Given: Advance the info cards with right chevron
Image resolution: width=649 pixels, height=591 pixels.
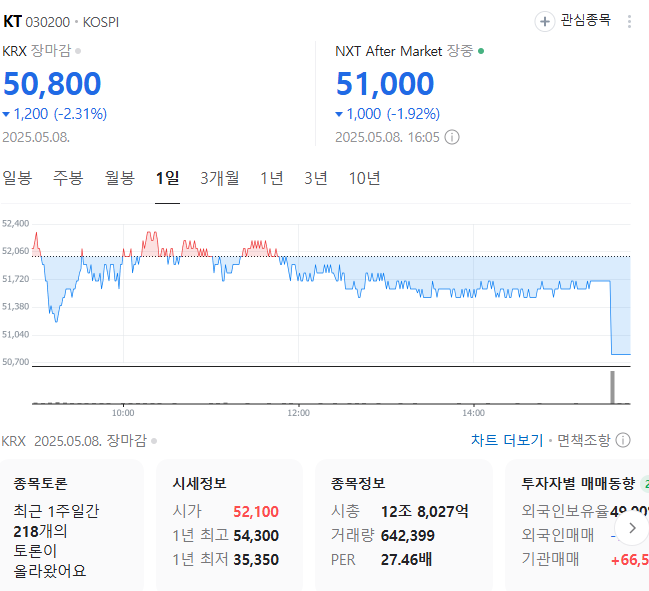Looking at the screenshot, I should [x=632, y=528].
